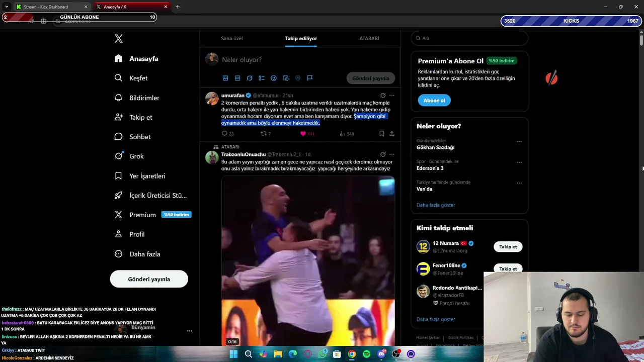Open Yer İşaretleri bookmarks
644x362 pixels.
[140, 176]
